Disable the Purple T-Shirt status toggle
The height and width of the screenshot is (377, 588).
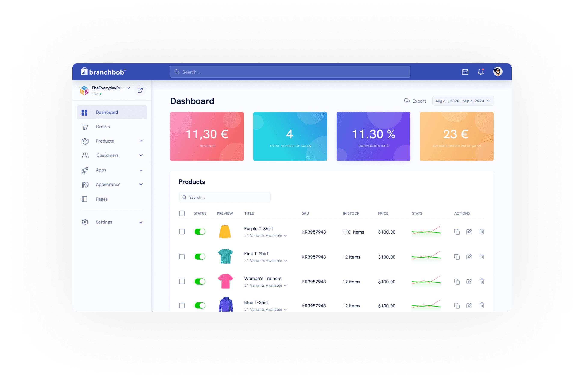pos(200,232)
